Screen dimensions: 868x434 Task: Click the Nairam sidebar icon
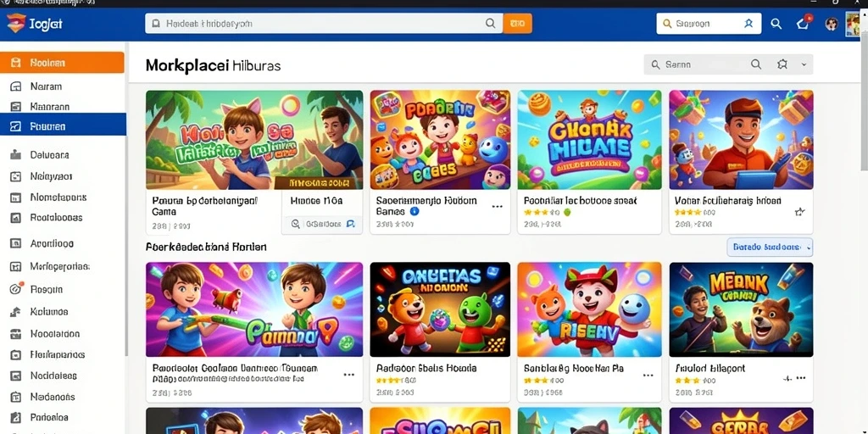point(16,86)
